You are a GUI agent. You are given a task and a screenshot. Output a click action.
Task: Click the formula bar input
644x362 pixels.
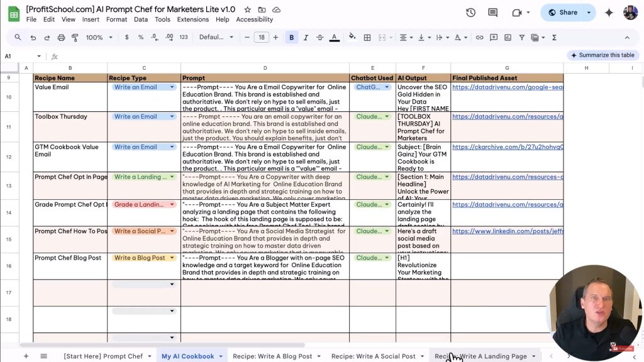[x=312, y=56]
